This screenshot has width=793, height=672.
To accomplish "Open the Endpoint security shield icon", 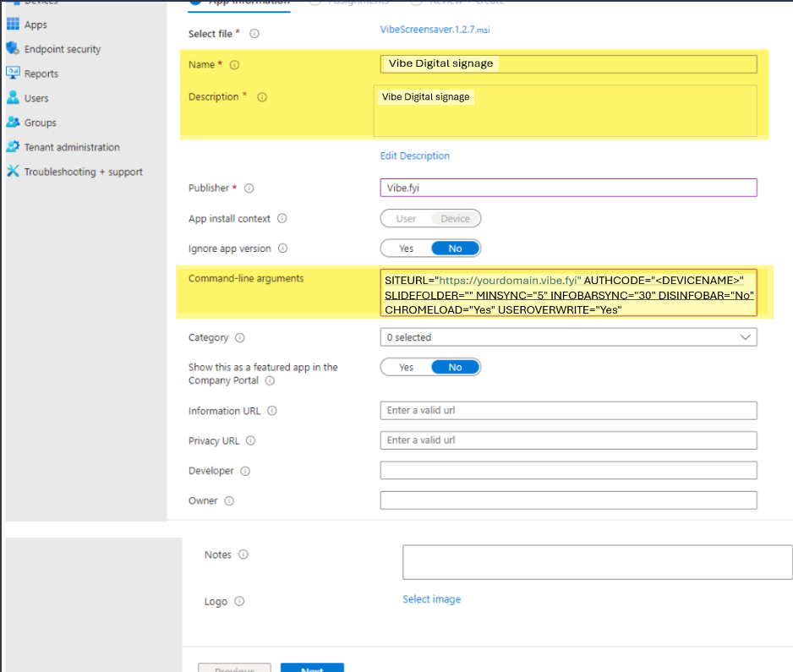I will [x=13, y=48].
